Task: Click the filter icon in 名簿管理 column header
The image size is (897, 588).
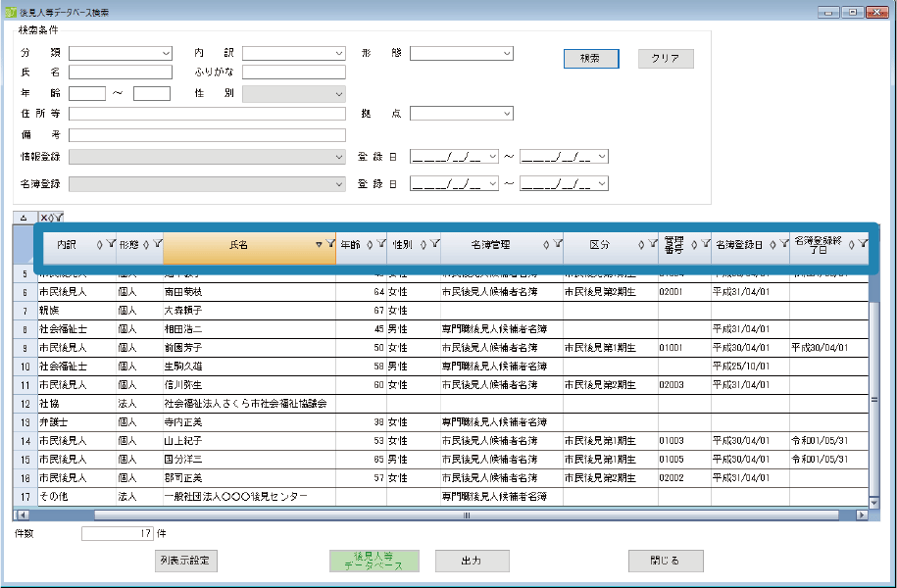Action: 558,245
